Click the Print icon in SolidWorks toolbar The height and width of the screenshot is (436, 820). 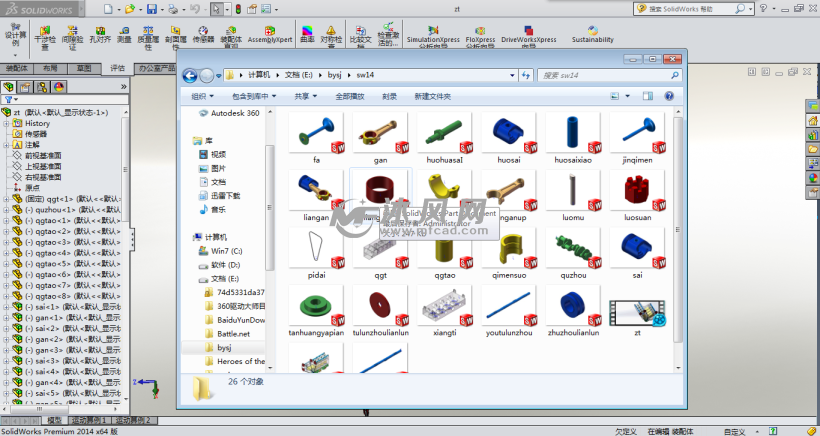coord(173,9)
